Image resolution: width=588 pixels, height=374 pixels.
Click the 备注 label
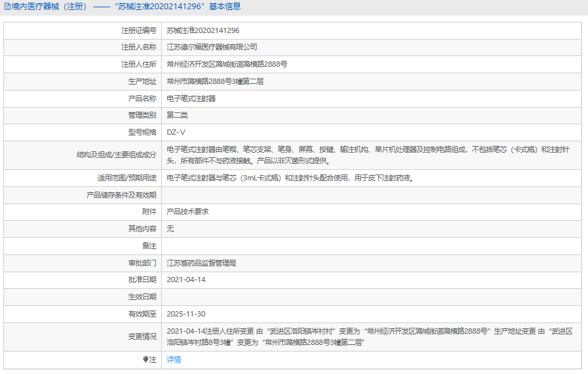(149, 246)
